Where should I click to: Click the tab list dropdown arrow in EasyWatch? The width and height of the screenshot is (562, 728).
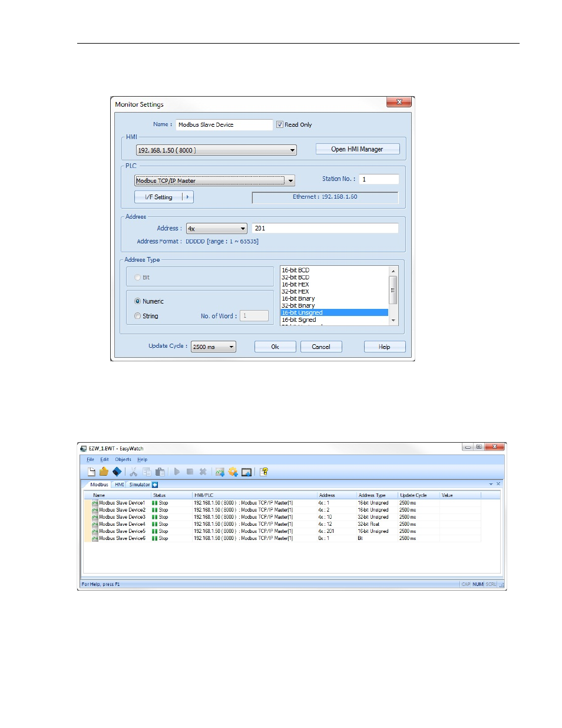(x=491, y=484)
